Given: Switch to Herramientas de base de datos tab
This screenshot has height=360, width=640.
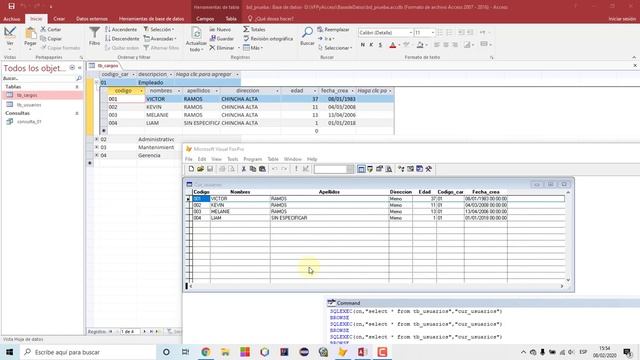Looking at the screenshot, I should [x=151, y=19].
